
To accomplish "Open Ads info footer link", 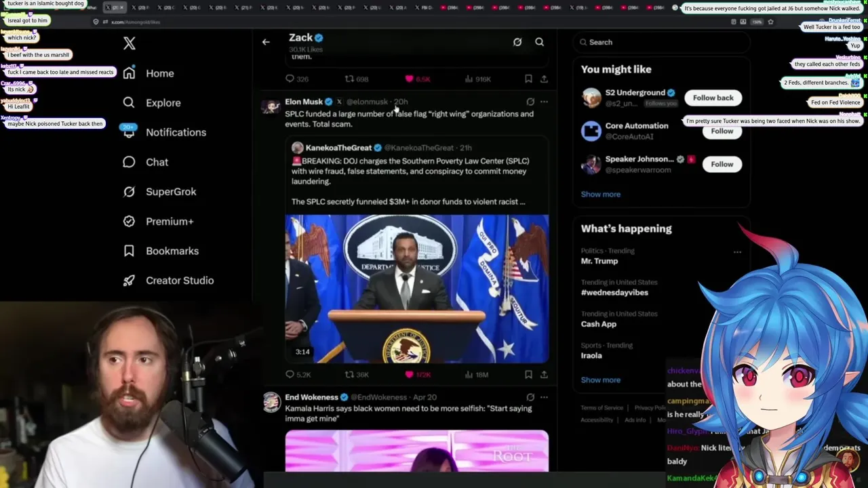I will [635, 420].
